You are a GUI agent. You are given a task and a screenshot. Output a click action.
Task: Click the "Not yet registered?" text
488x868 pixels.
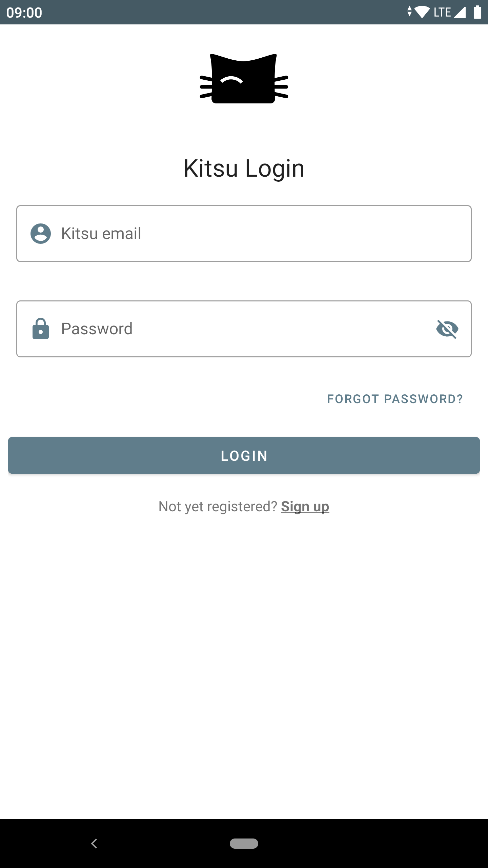(x=218, y=507)
